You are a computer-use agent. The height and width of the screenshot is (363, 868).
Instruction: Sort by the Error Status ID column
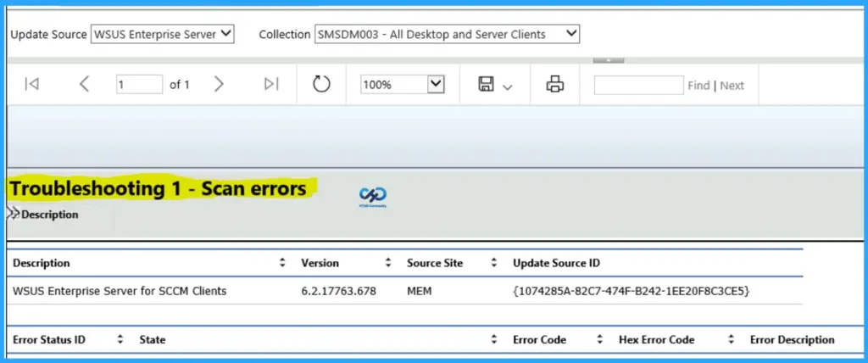(x=120, y=340)
